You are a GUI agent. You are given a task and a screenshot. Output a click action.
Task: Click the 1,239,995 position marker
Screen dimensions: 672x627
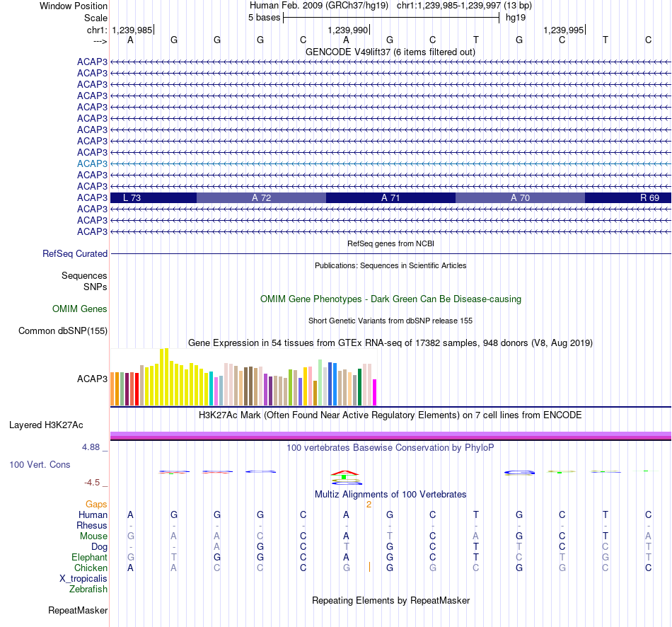pyautogui.click(x=564, y=30)
